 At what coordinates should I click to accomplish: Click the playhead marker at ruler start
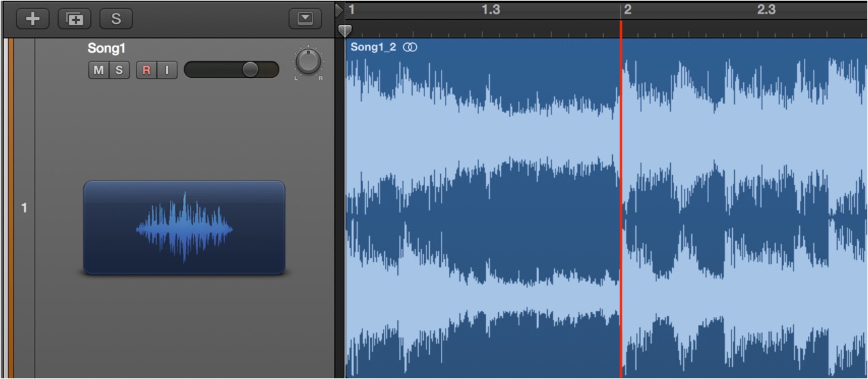pyautogui.click(x=345, y=30)
